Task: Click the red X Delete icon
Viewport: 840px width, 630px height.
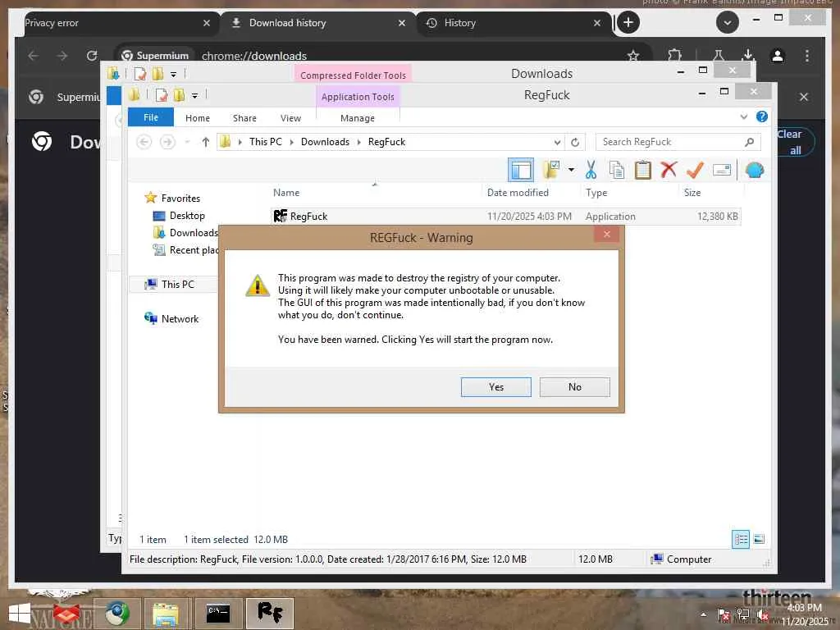Action: [x=669, y=170]
